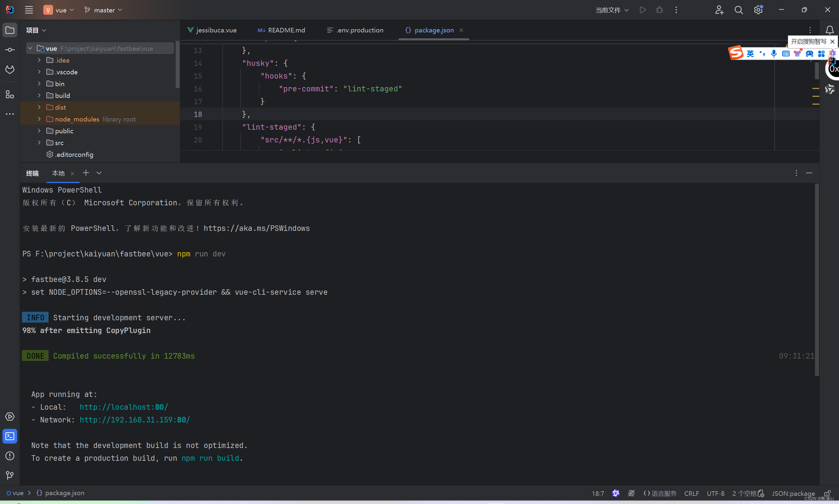Open IDE settings gear icon
The width and height of the screenshot is (839, 504).
pos(758,10)
